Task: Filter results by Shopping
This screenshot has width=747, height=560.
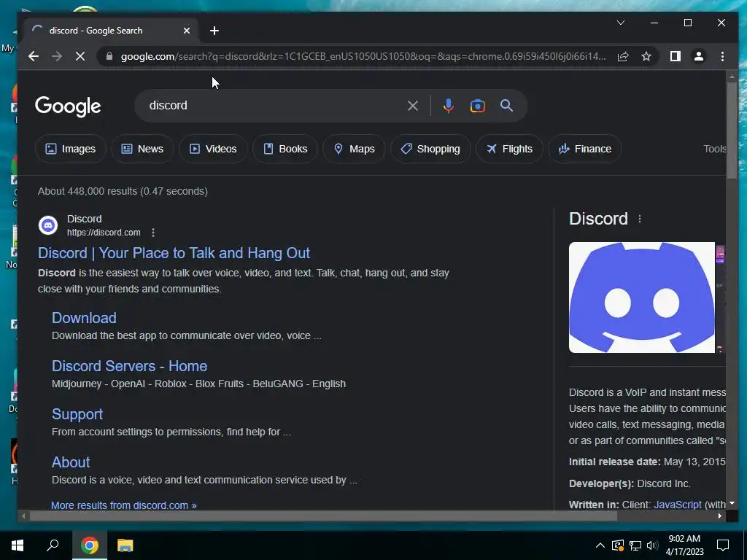Action: pyautogui.click(x=430, y=149)
